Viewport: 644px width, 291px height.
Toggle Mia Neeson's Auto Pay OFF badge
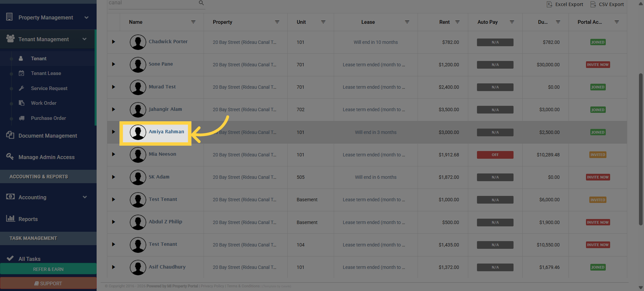click(495, 155)
